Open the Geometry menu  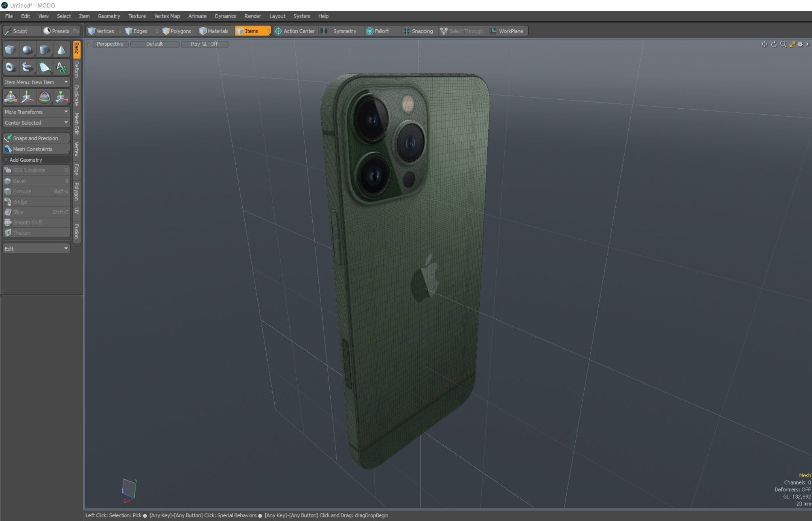click(109, 16)
